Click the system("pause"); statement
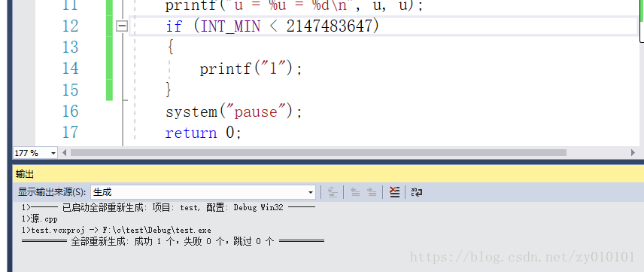 [234, 112]
